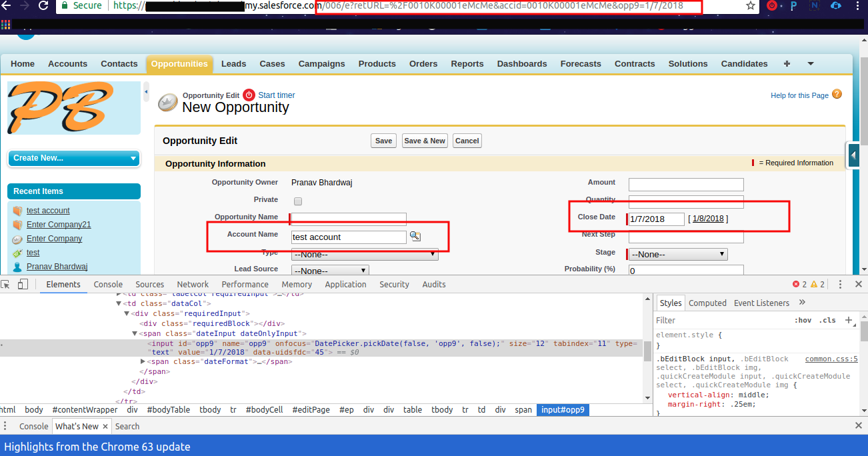Expand the span dateFormat node
The height and width of the screenshot is (456, 868).
point(143,361)
